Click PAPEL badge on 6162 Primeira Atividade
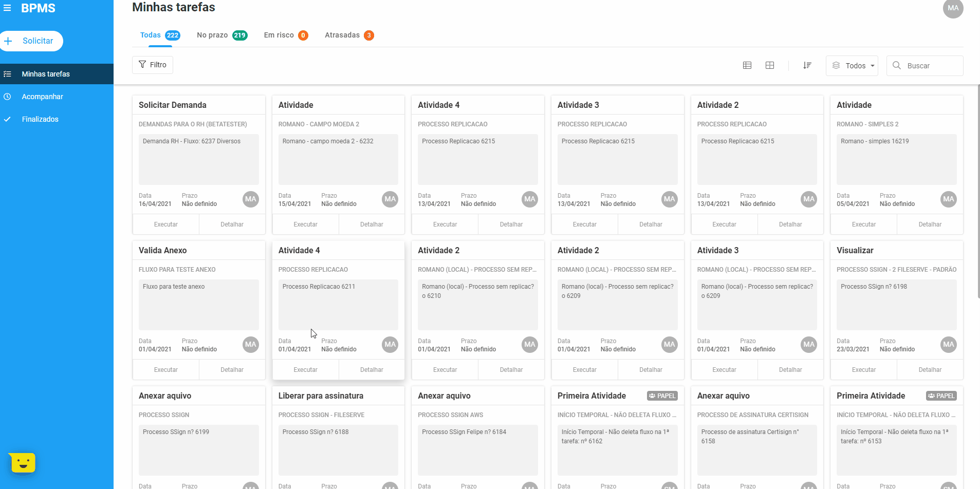The height and width of the screenshot is (489, 980). 662,396
